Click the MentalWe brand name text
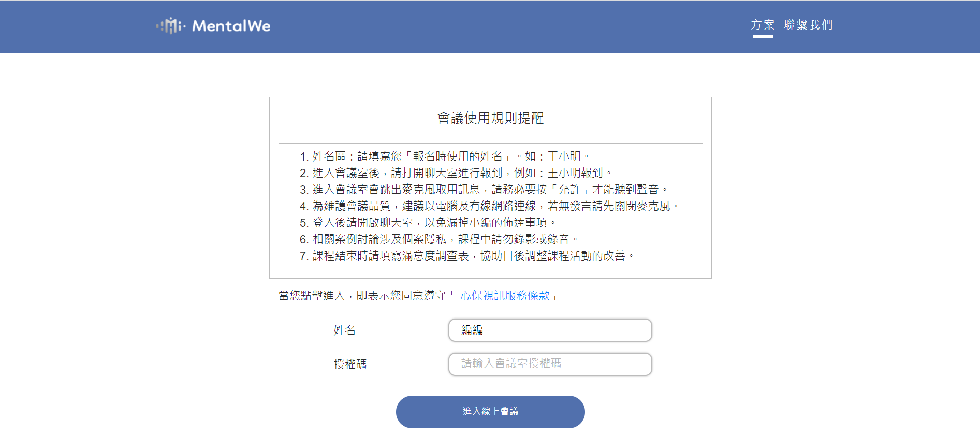Screen dimensions: 980x448 coord(231,26)
